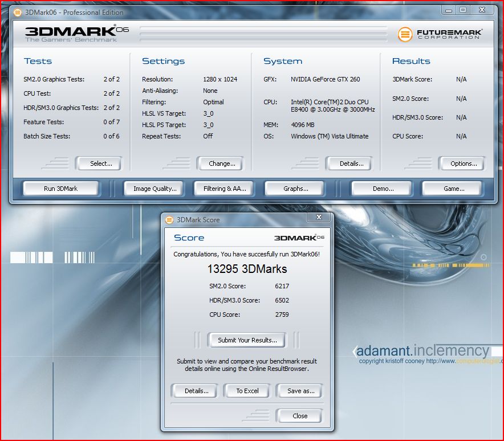Click the Intel Core 2 Duo CPU text
The height and width of the screenshot is (441, 504).
click(333, 105)
